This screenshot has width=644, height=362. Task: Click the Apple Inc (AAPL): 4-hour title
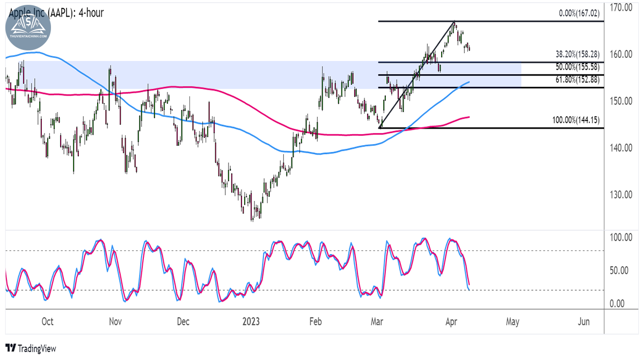coord(56,12)
